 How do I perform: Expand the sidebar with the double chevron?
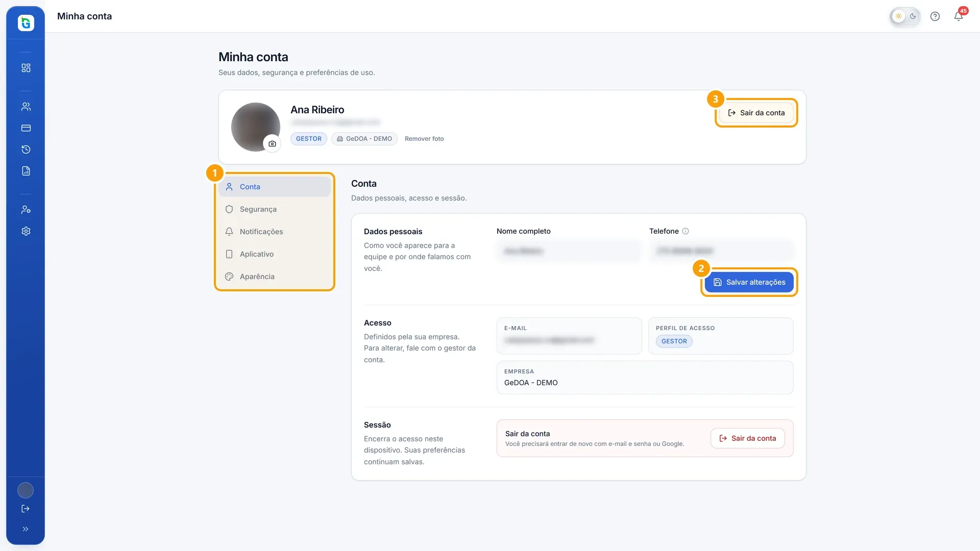coord(26,529)
